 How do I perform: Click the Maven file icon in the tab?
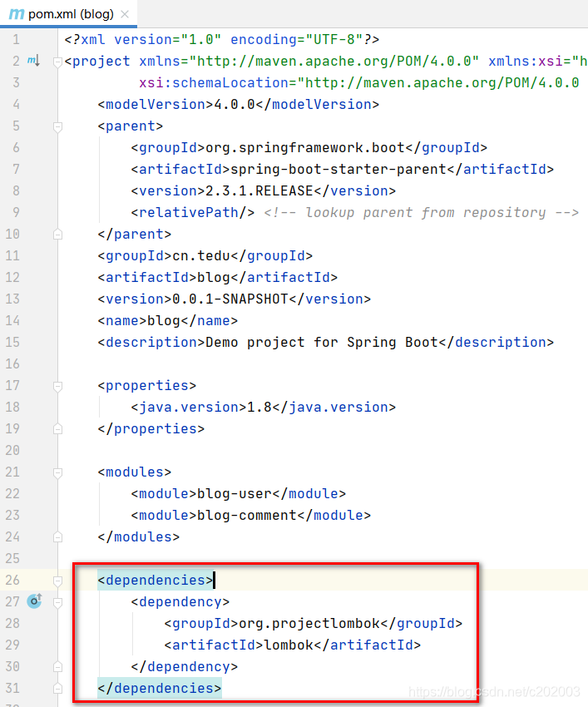(17, 14)
